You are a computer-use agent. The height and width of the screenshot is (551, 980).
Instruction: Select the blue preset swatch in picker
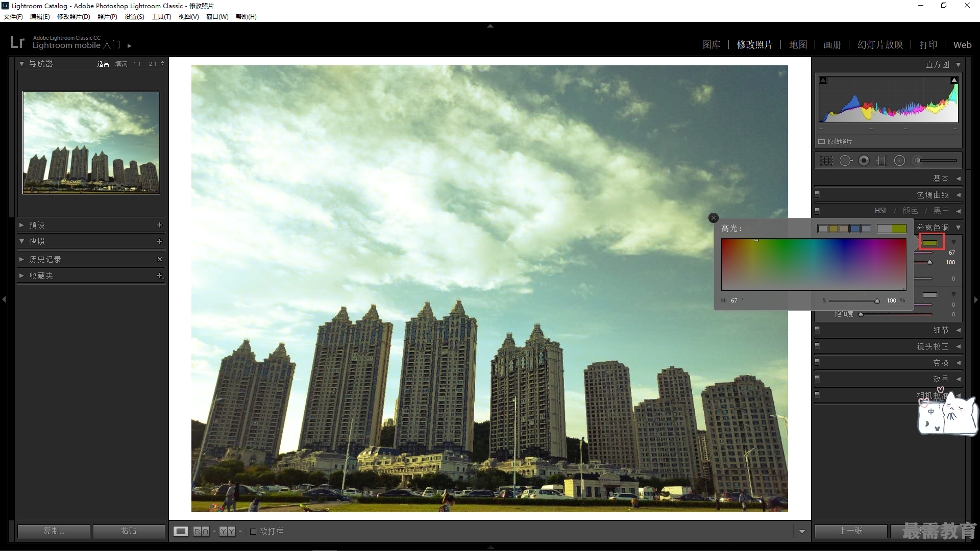click(x=855, y=229)
